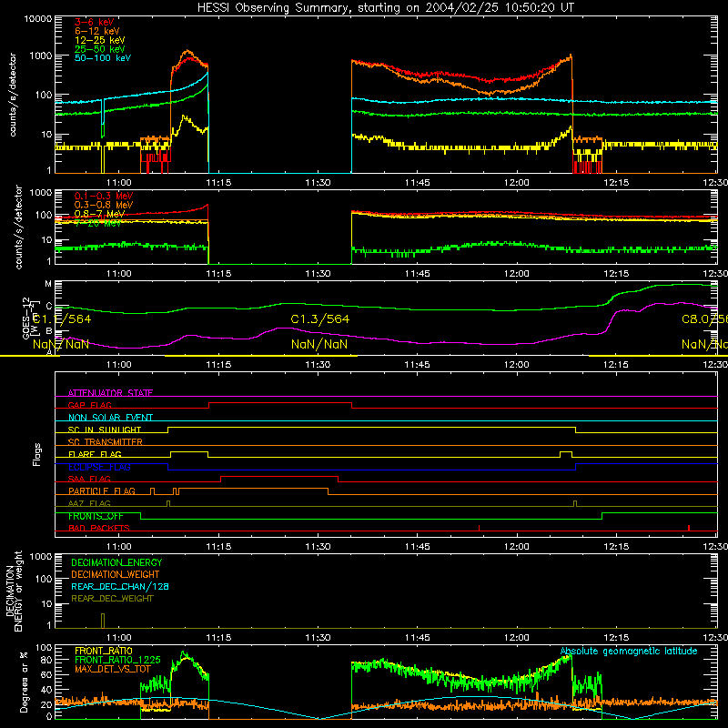
Task: Select the SC_TRANSMITTER flag label
Action: 106,442
